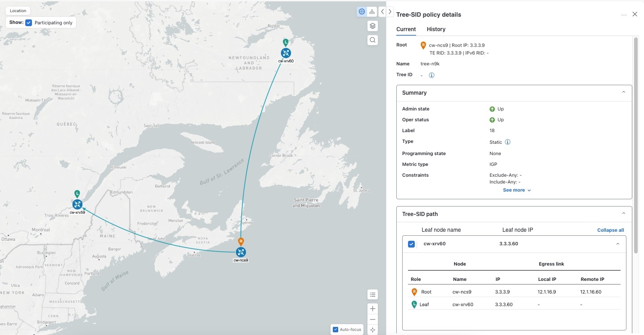The height and width of the screenshot is (335, 644).
Task: Click the info icon next to Tree ID
Action: (431, 75)
